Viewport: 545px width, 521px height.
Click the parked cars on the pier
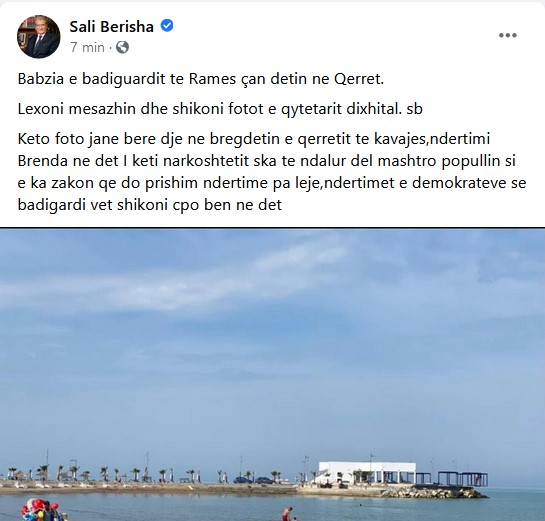[255, 480]
